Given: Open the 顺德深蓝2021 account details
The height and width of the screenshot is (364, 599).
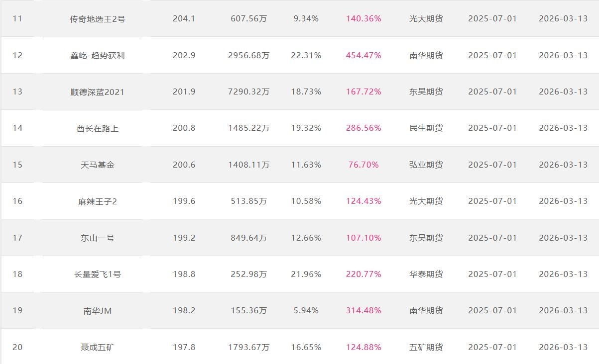Looking at the screenshot, I should coord(98,92).
